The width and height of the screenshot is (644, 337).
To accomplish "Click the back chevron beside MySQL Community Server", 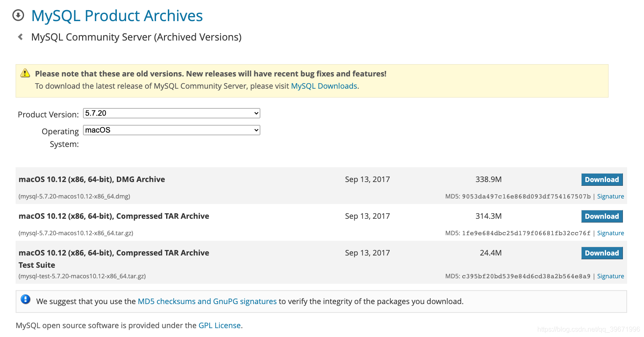I will [x=20, y=37].
